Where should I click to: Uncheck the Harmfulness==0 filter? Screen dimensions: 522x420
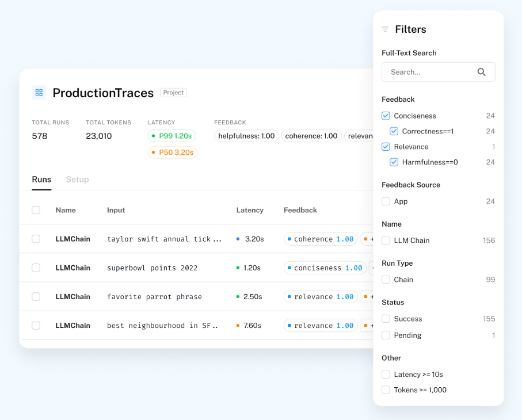click(x=394, y=162)
